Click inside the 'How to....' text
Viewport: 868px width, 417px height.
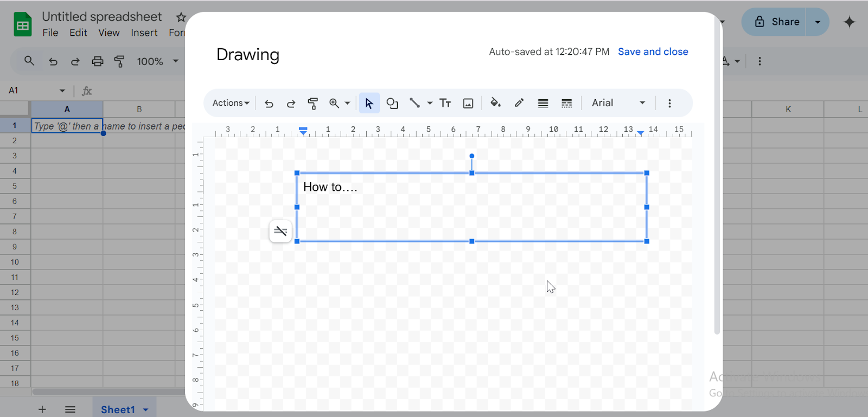[x=330, y=187]
